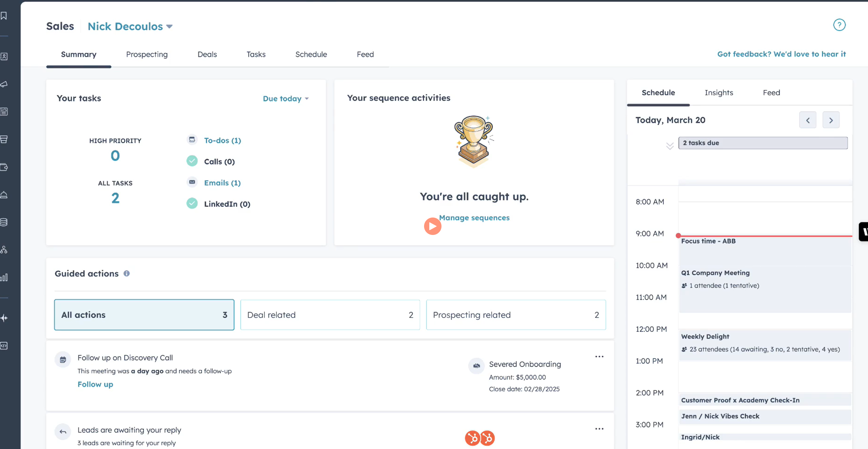Open the Focus time - ABB calendar event
This screenshot has height=449, width=868.
click(x=765, y=251)
